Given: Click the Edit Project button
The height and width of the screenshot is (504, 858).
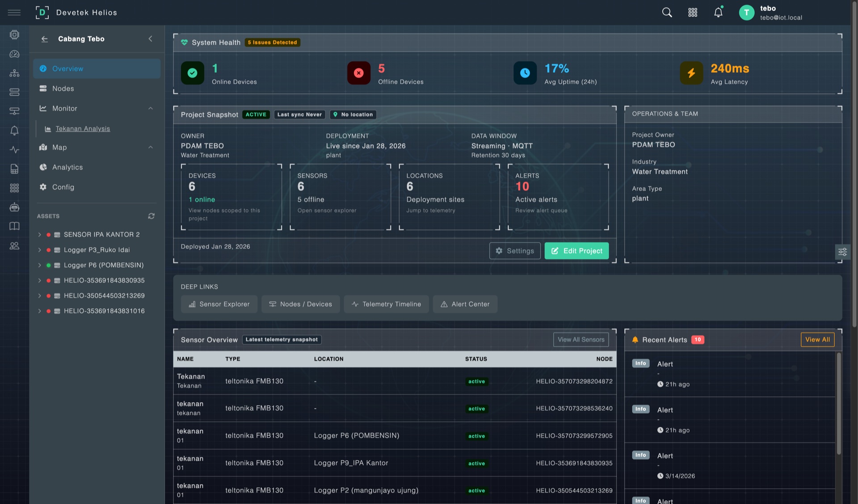Looking at the screenshot, I should pos(576,251).
